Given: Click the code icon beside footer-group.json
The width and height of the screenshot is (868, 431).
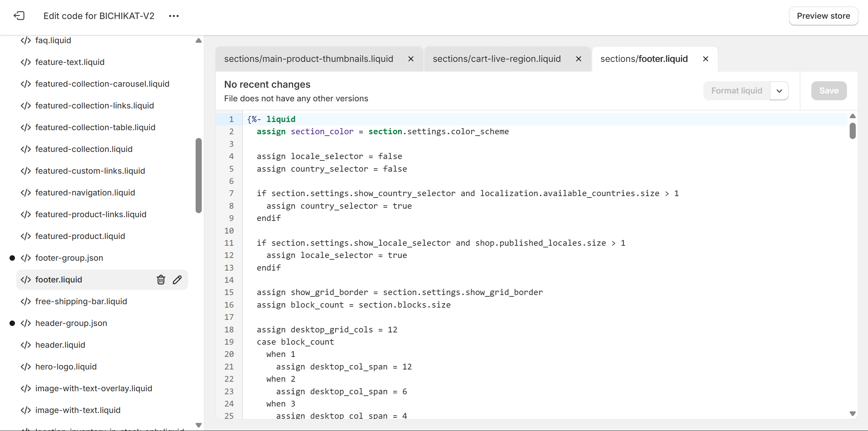Looking at the screenshot, I should [x=25, y=258].
